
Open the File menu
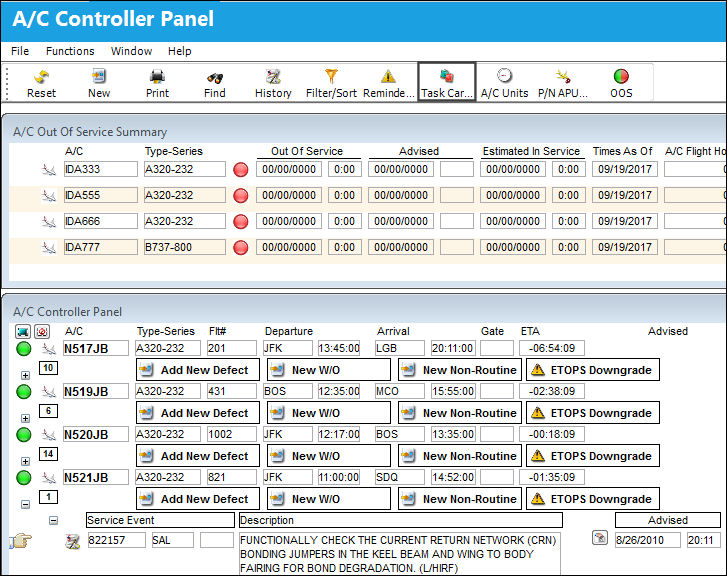[x=20, y=51]
